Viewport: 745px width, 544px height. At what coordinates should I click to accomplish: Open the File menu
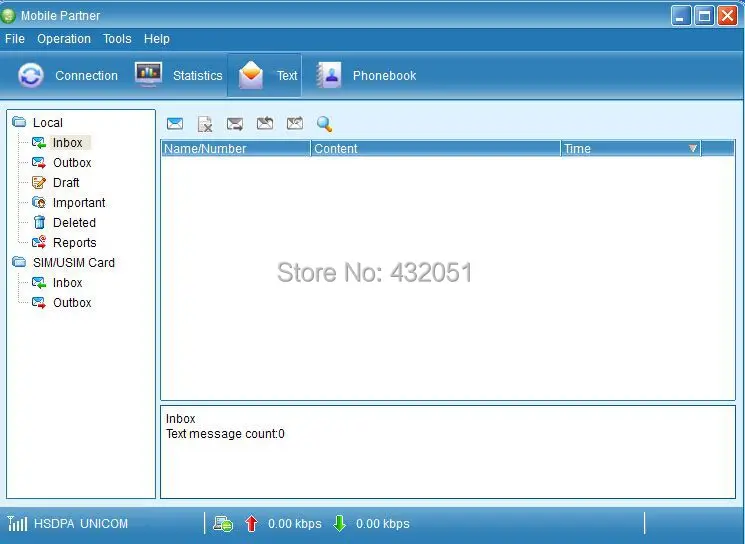[x=15, y=38]
